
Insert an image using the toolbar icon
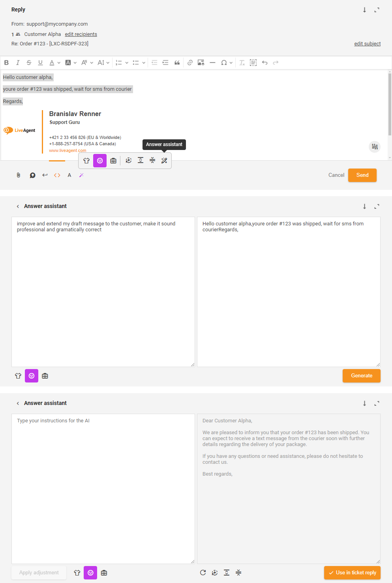click(x=201, y=63)
